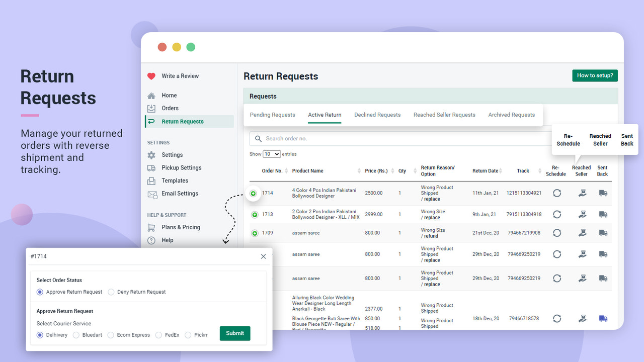Open Templates in Settings
This screenshot has width=644, height=362.
174,180
